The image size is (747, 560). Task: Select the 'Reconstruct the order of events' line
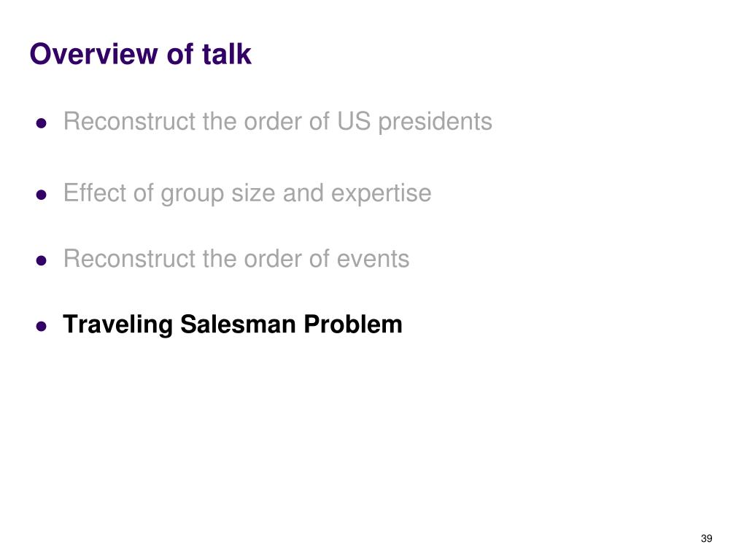coord(236,259)
